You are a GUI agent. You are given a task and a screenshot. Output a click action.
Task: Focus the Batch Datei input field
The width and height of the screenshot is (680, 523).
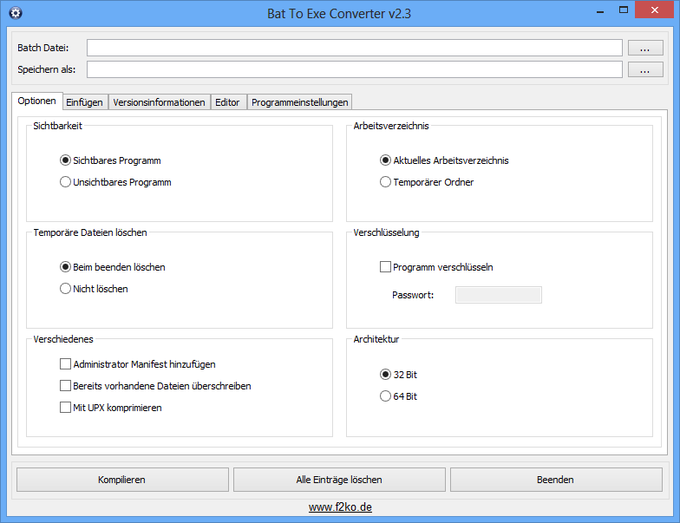[x=354, y=48]
